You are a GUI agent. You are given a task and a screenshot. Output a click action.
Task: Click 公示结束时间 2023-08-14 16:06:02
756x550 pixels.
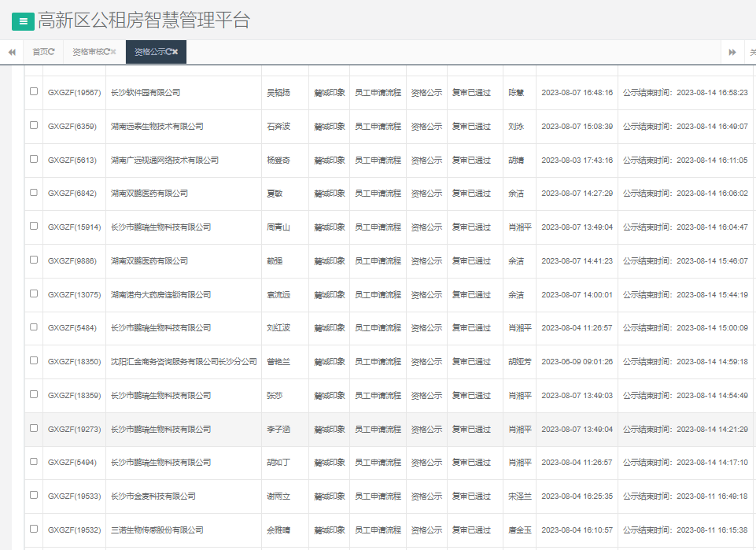point(686,194)
